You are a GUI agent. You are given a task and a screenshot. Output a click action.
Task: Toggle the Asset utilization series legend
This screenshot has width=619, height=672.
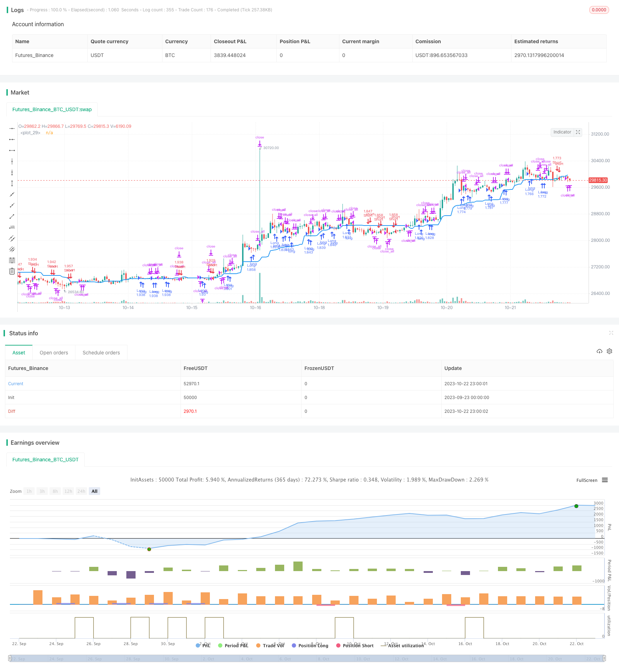pos(402,645)
